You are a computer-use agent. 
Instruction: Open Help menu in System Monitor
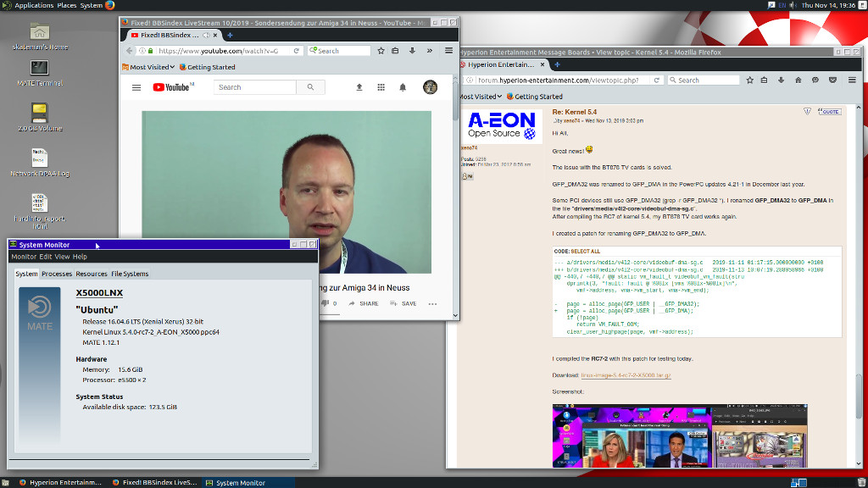click(80, 257)
